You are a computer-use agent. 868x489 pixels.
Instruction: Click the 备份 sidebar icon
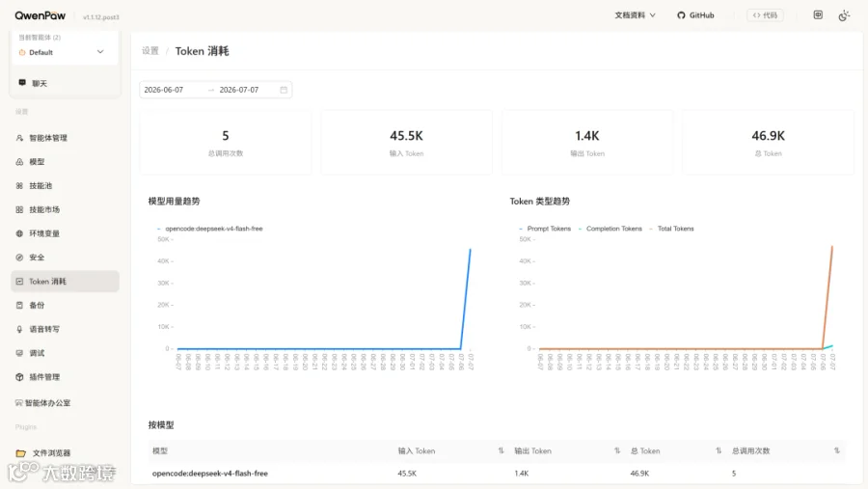point(19,305)
